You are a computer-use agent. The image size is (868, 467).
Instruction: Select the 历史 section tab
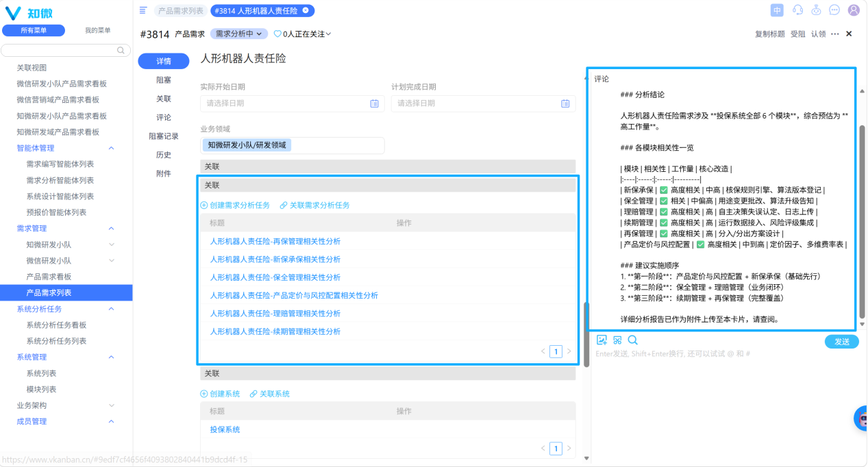[164, 155]
